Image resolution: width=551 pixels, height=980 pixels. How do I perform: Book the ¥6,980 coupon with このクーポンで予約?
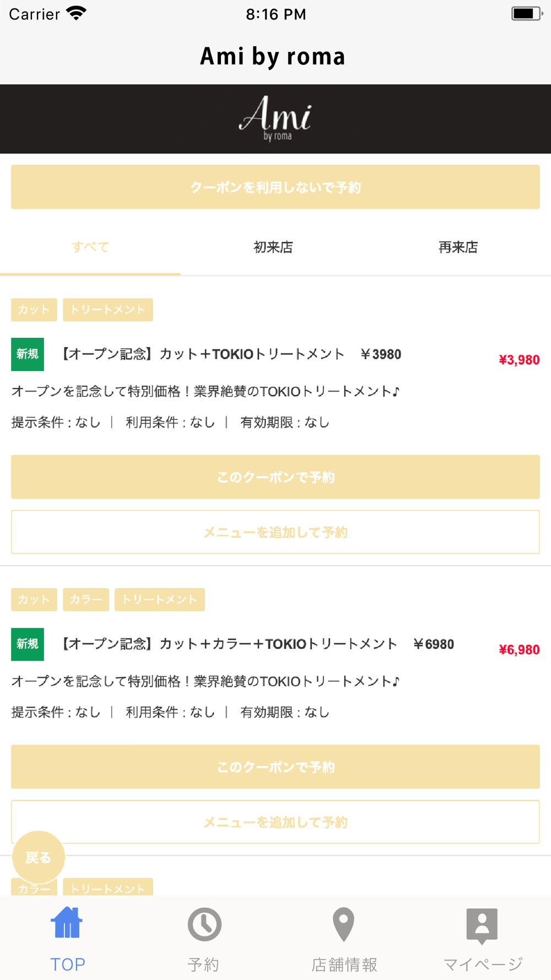275,767
